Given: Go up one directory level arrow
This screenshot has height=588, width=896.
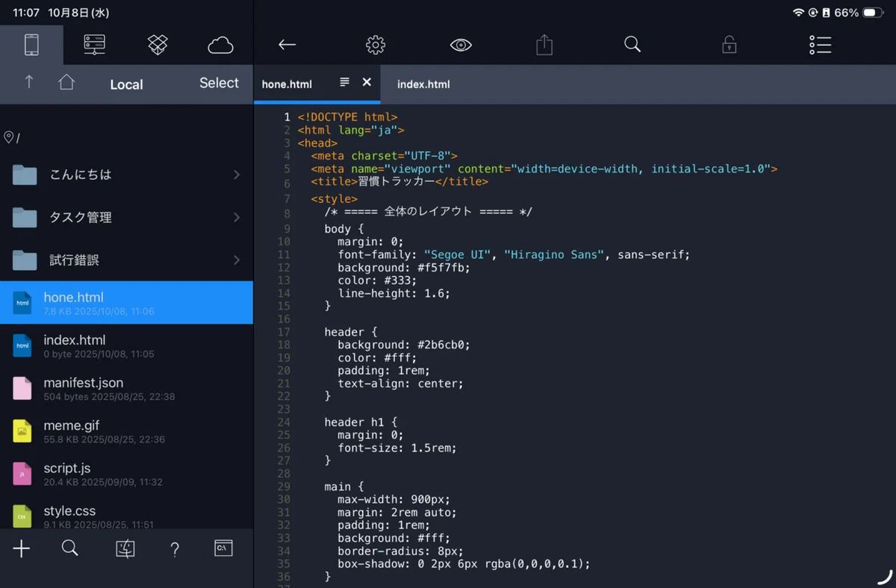Looking at the screenshot, I should (29, 82).
